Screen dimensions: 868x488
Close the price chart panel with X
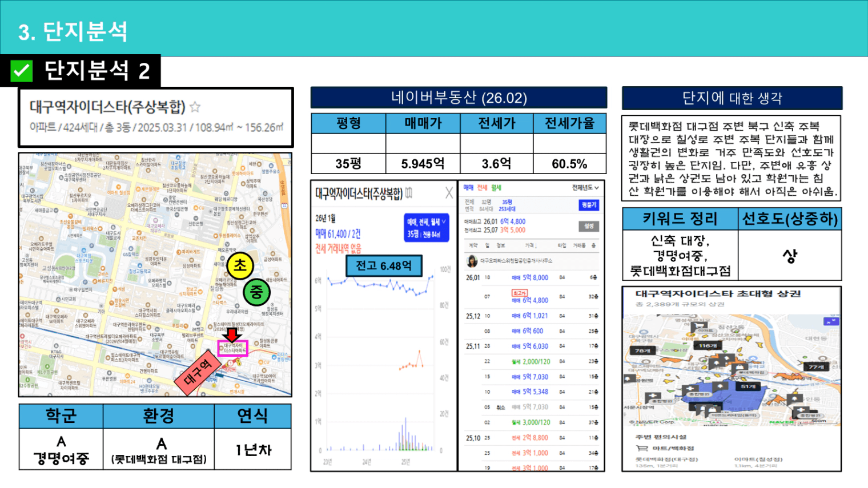449,193
